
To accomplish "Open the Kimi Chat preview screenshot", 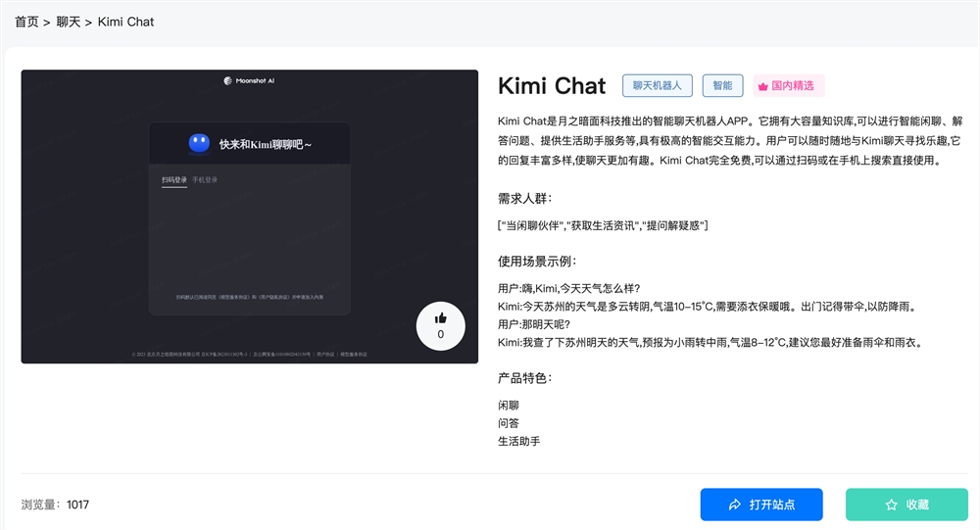I will (x=249, y=217).
